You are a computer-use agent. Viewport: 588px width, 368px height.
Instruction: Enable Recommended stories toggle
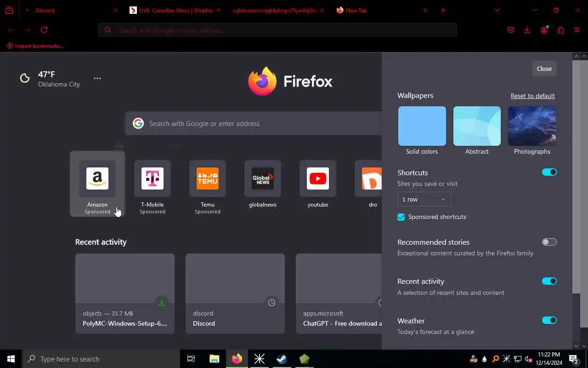point(549,242)
